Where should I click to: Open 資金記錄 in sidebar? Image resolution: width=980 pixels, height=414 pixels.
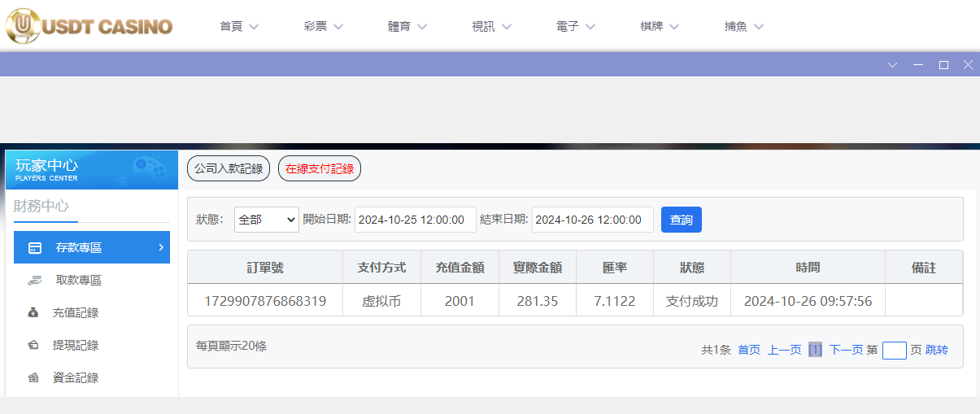point(92,377)
